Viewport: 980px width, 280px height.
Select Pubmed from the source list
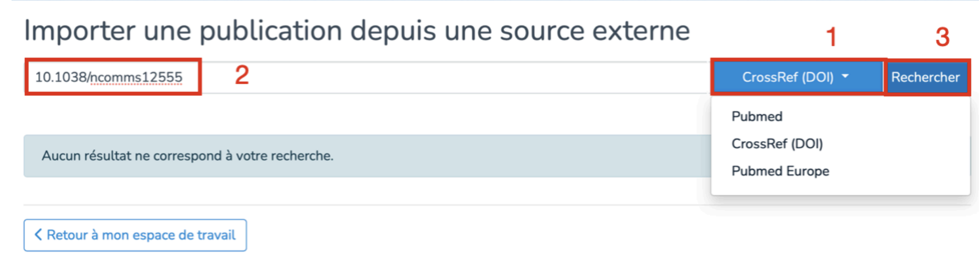coord(757,116)
